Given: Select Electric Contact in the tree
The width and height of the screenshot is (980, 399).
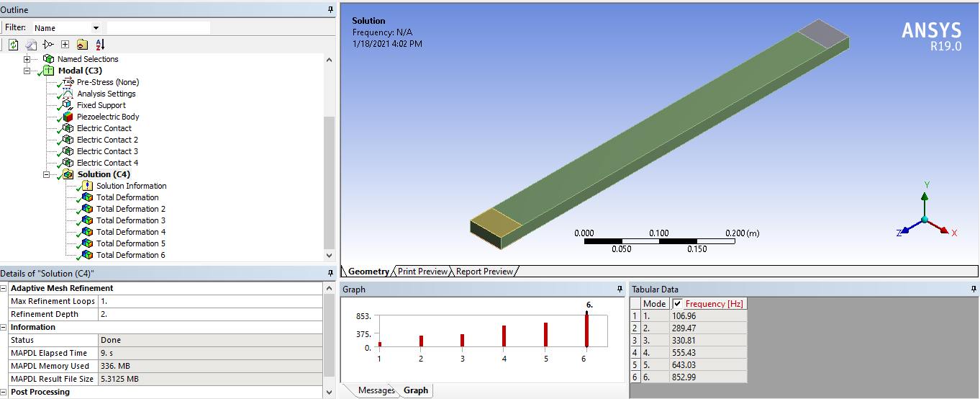Looking at the screenshot, I should [x=104, y=128].
